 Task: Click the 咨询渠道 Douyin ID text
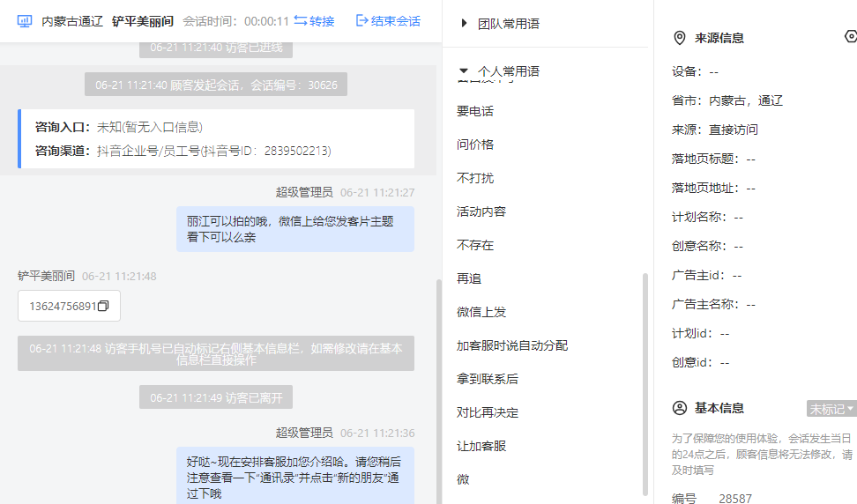click(213, 151)
